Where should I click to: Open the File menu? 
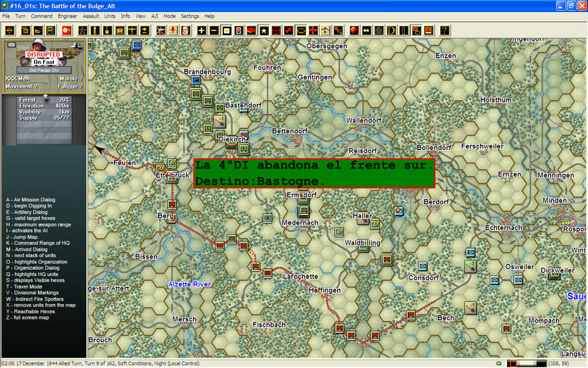(6, 16)
